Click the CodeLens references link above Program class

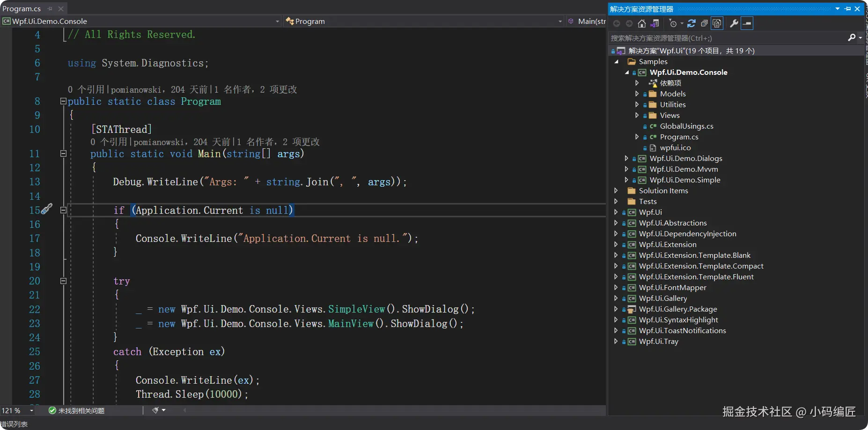pos(86,89)
